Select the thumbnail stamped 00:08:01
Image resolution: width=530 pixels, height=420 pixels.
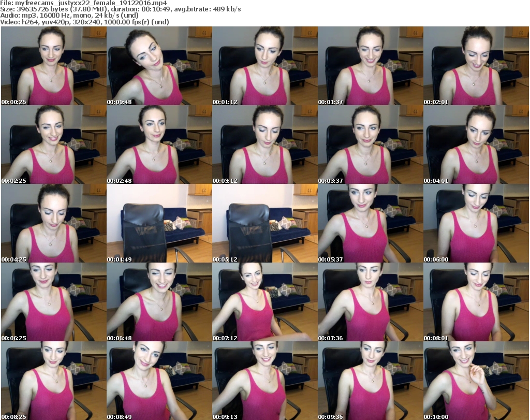coord(476,302)
